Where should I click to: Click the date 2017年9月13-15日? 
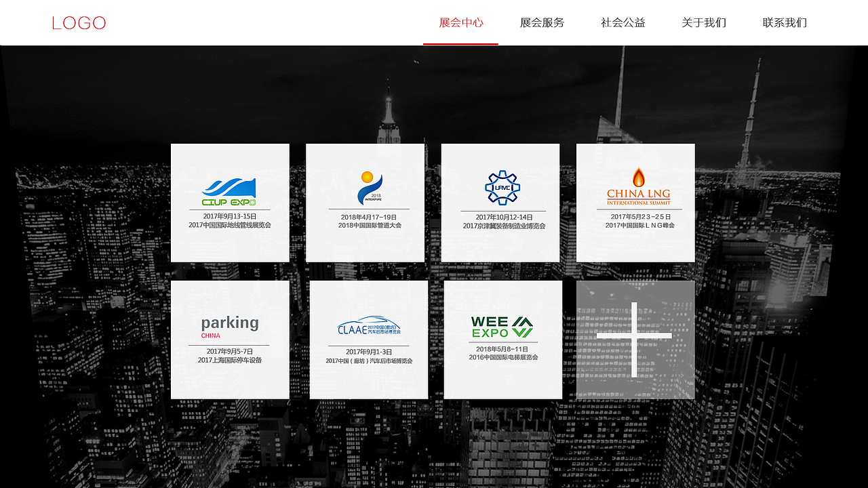tap(230, 216)
